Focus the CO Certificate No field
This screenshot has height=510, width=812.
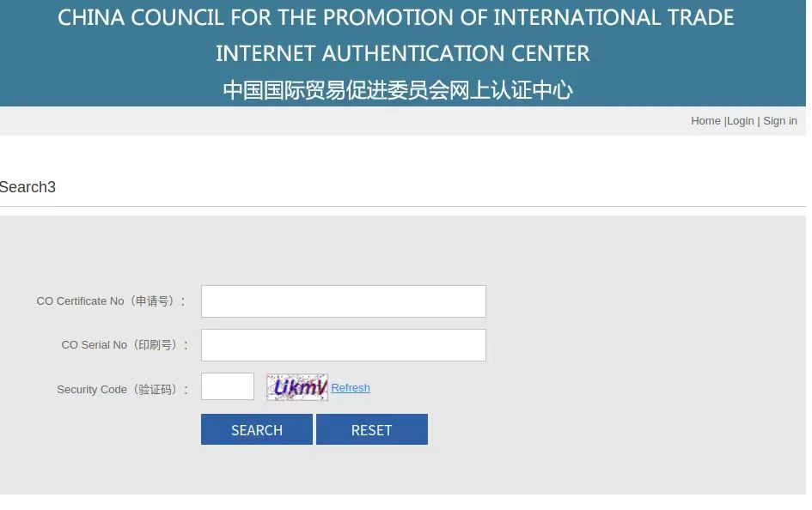(343, 301)
